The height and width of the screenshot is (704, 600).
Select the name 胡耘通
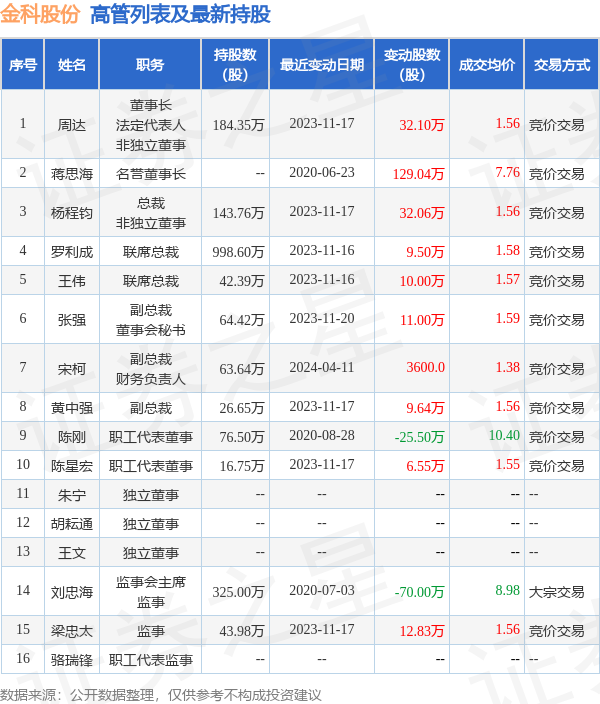[72, 524]
